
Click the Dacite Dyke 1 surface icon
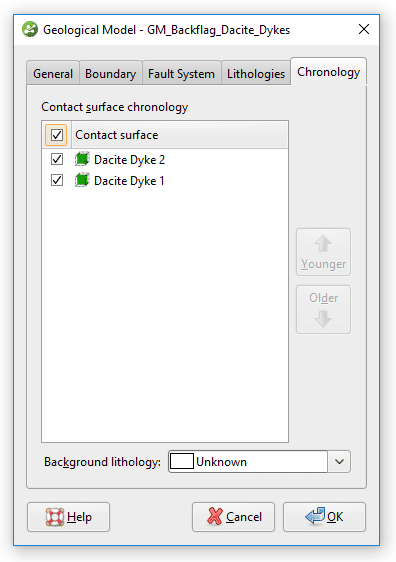click(82, 180)
